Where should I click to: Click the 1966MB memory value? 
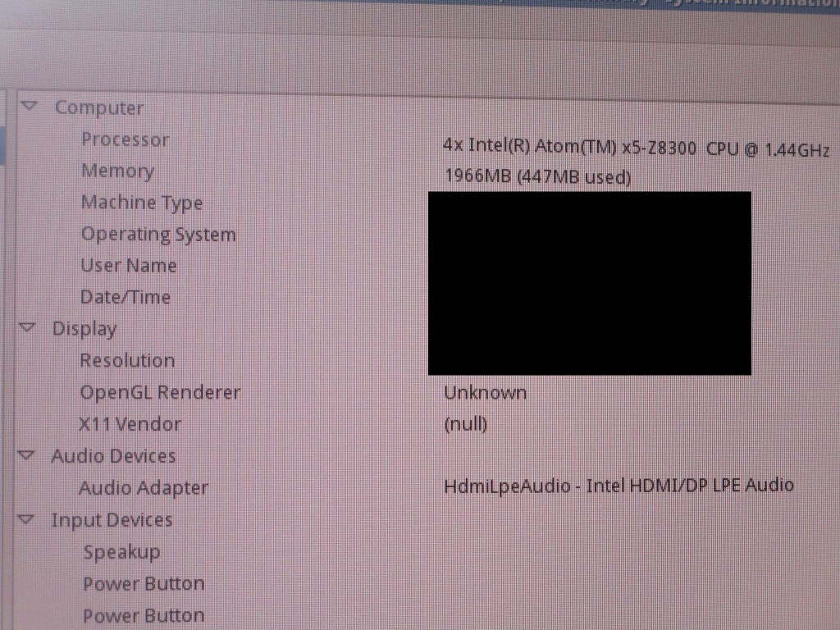[537, 176]
